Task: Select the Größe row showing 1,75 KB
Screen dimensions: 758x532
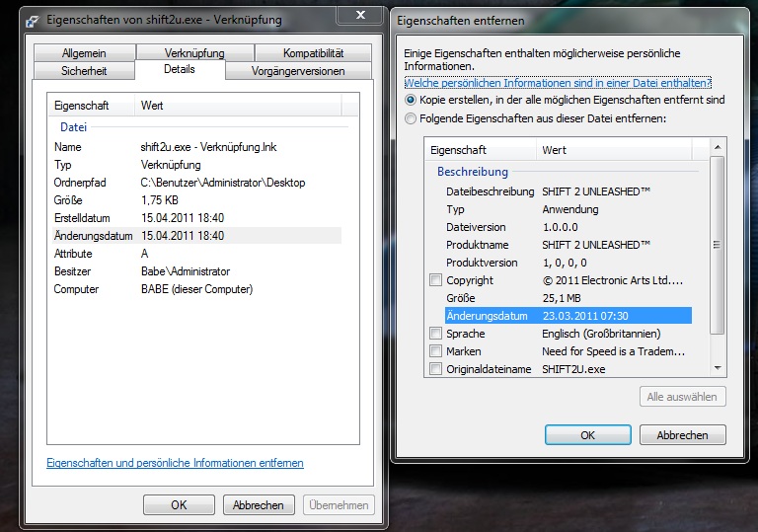Action: pos(196,200)
